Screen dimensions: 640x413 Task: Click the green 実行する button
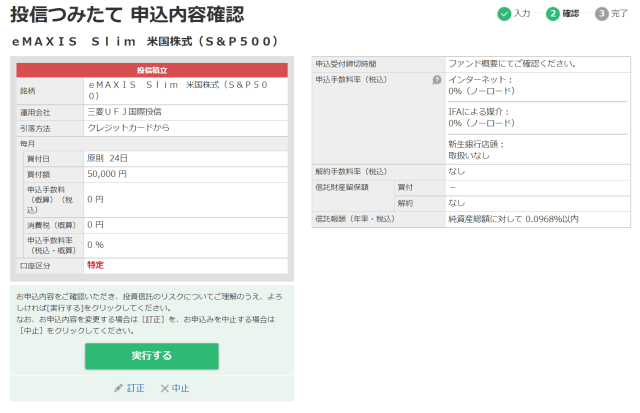[x=151, y=356]
